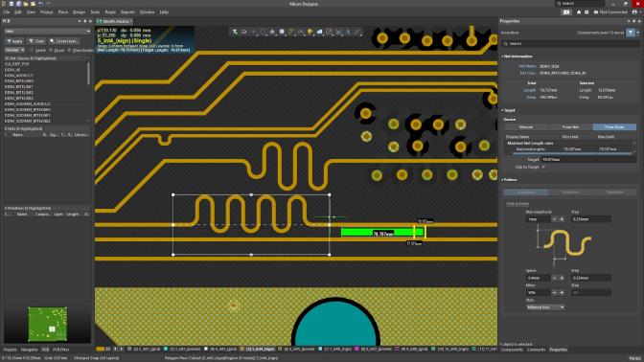Click the Zoom Level button in the PCB panel
This screenshot has height=362, width=644.
[63, 41]
